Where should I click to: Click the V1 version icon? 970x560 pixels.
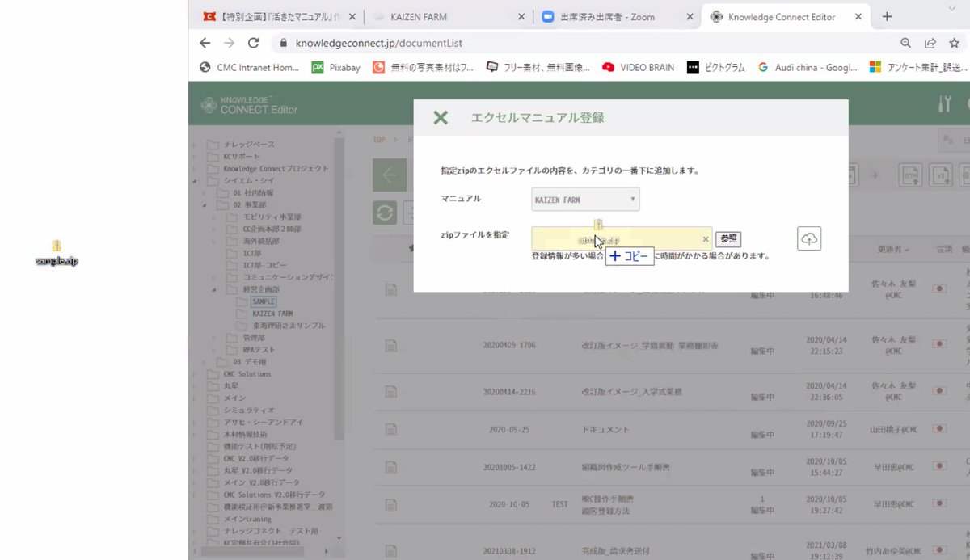pos(940,175)
